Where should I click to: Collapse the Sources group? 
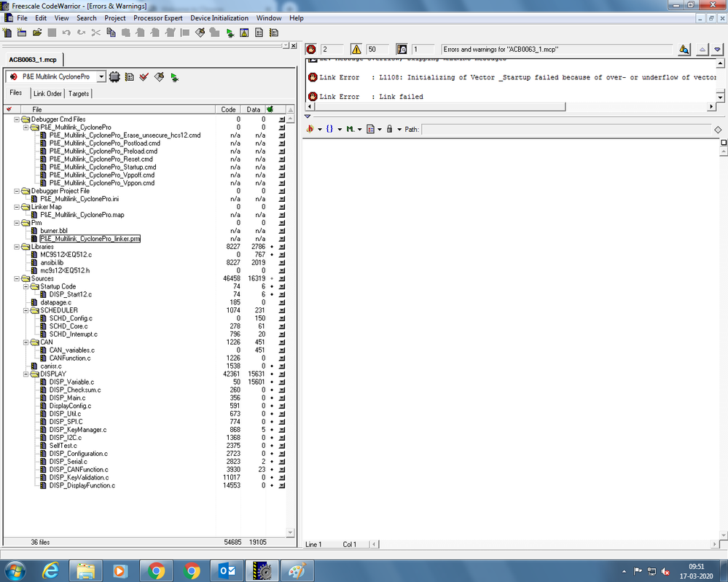(x=17, y=278)
